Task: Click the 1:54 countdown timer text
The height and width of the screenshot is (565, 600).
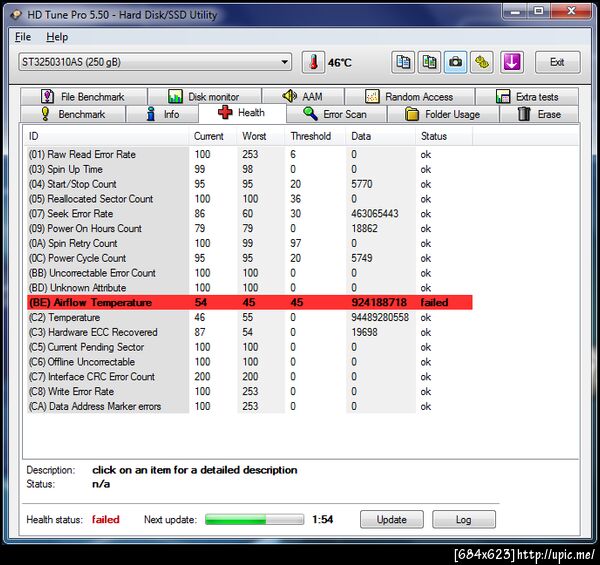Action: [322, 519]
